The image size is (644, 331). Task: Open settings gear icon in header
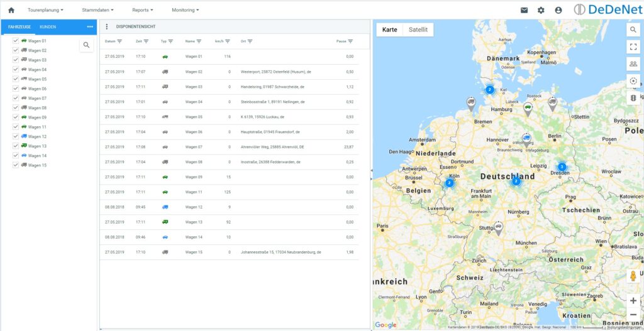tap(541, 10)
